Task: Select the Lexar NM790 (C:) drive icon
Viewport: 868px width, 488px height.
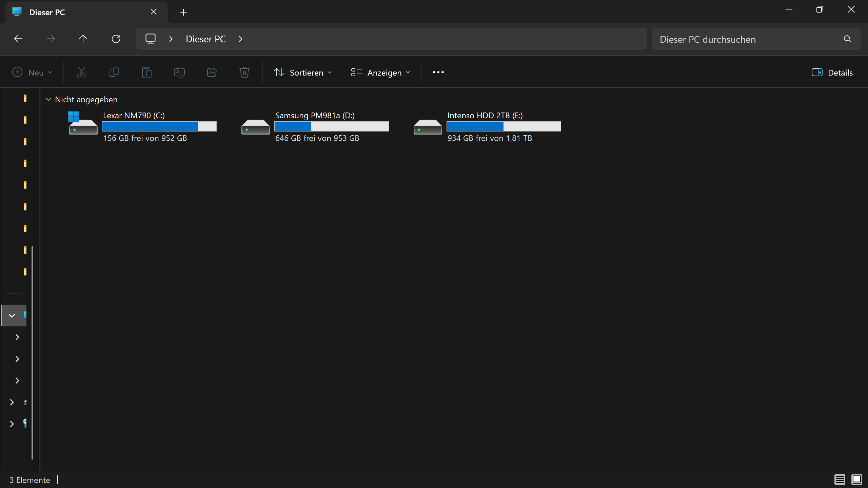Action: pos(83,123)
